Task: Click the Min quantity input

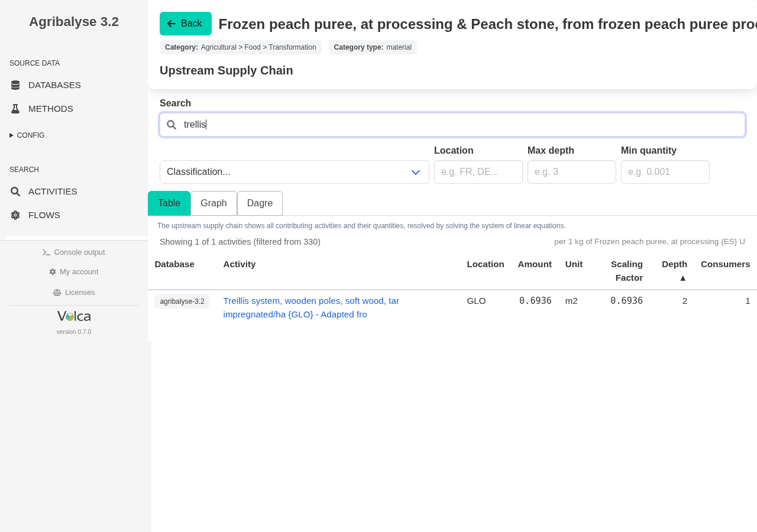Action: pyautogui.click(x=665, y=172)
